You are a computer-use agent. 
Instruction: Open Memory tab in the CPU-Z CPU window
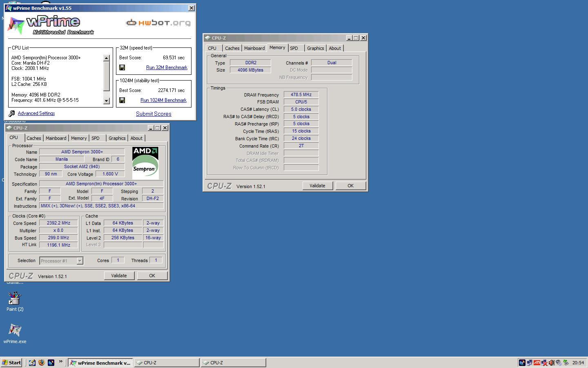coord(79,138)
